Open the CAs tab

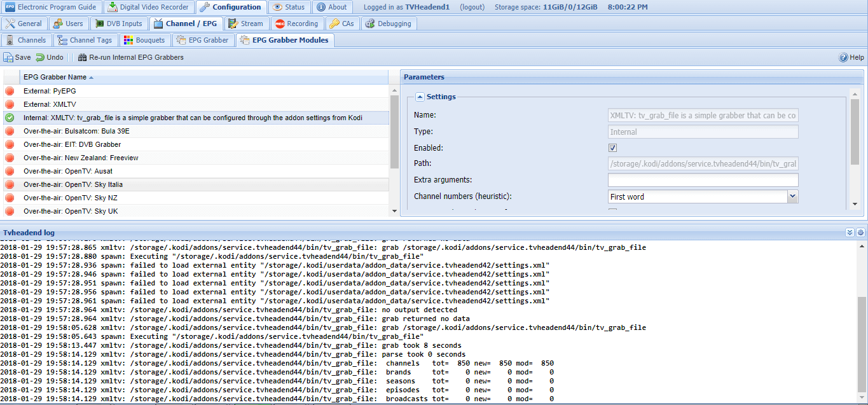pos(342,24)
